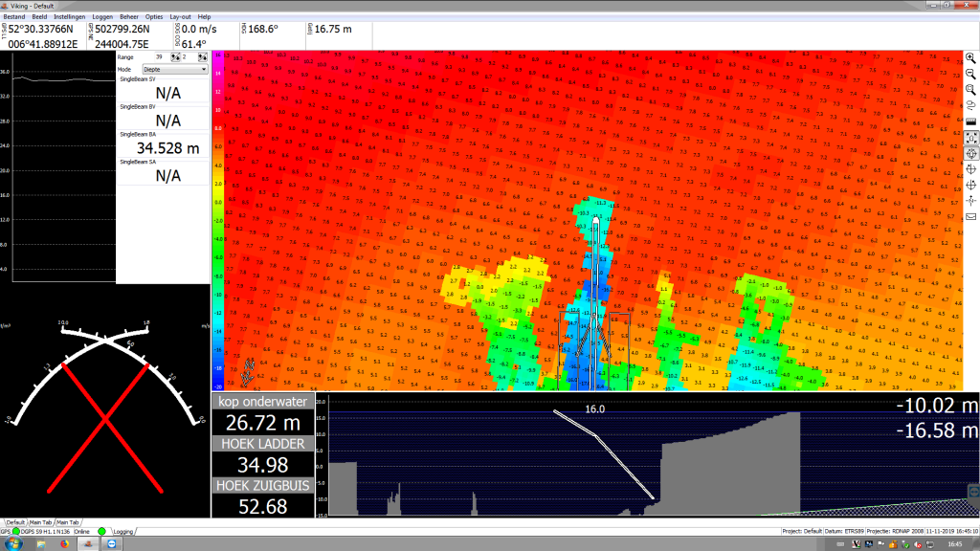980x551 pixels.
Task: Click the -16.58 m depth readout
Action: click(937, 430)
